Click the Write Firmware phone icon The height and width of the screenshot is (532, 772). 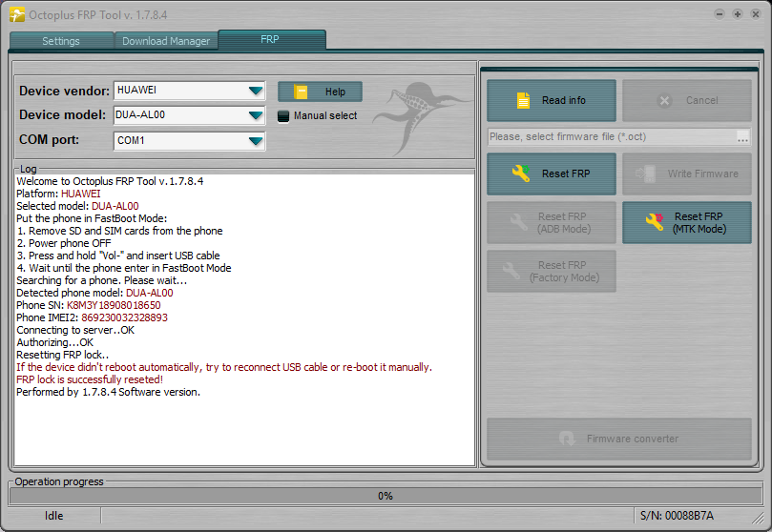[x=645, y=174]
